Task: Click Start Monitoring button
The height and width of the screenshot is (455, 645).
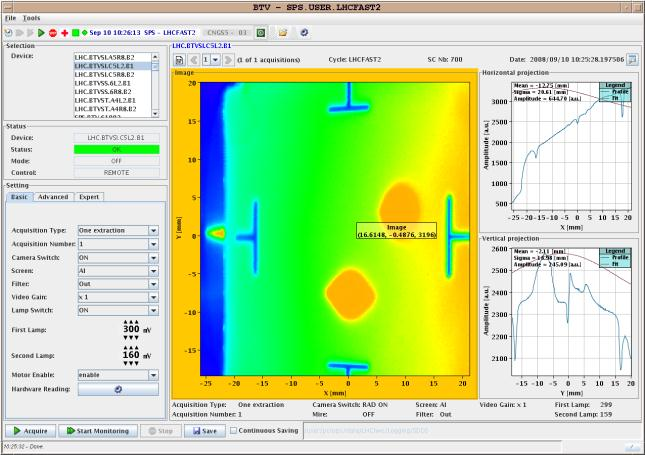Action: point(98,431)
